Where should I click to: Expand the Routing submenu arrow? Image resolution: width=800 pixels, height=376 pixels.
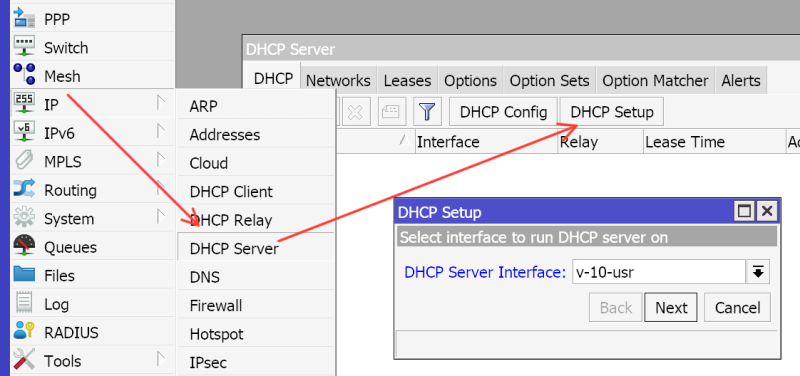coord(161,188)
